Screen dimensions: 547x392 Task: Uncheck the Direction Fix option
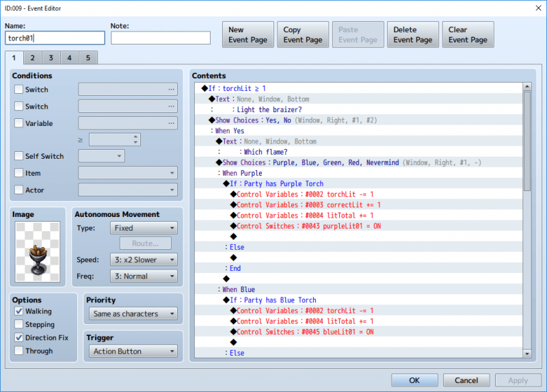[x=19, y=337]
